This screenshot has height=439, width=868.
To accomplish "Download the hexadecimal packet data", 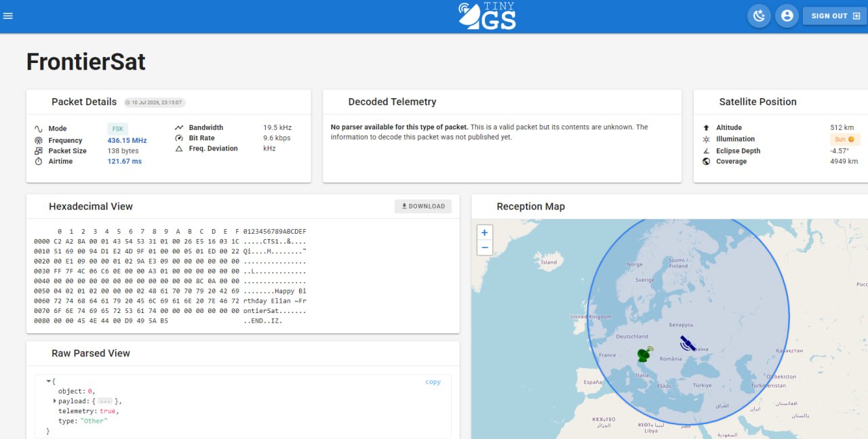I will click(x=423, y=206).
